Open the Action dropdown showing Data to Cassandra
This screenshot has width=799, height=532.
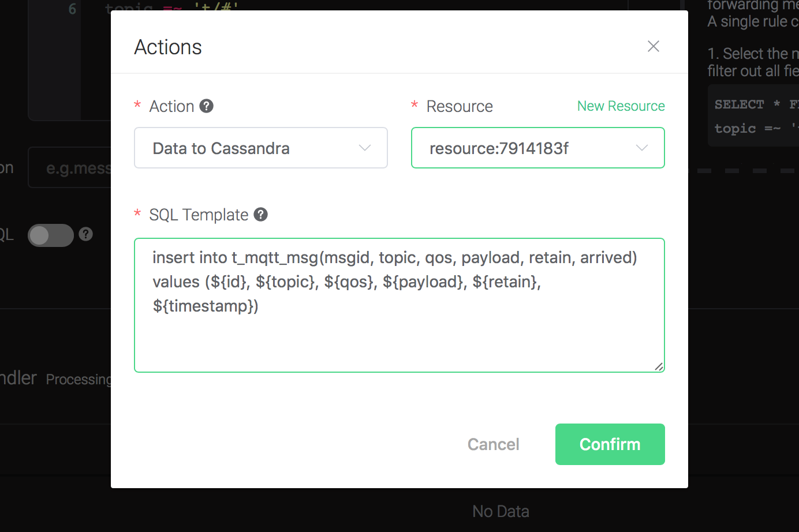coord(260,148)
